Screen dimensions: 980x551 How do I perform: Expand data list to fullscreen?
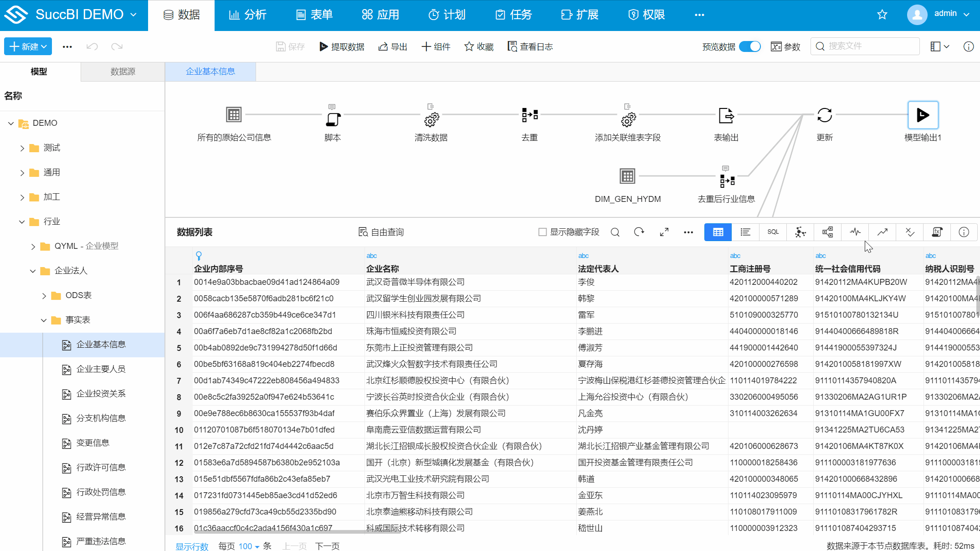tap(664, 232)
